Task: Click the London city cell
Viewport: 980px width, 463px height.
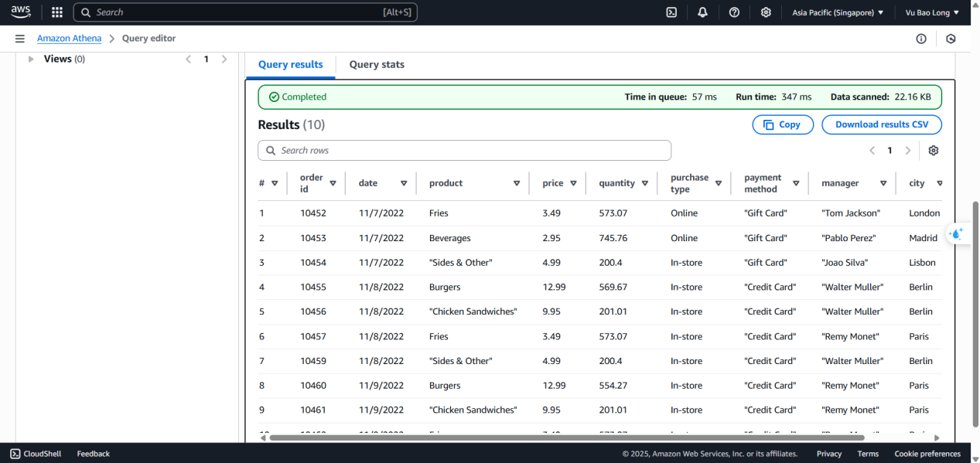Action: [924, 213]
